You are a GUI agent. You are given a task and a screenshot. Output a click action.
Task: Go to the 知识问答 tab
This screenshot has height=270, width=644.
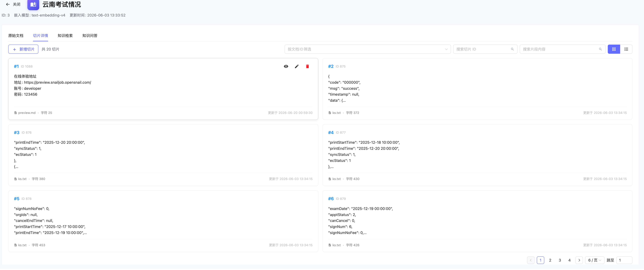click(x=90, y=36)
